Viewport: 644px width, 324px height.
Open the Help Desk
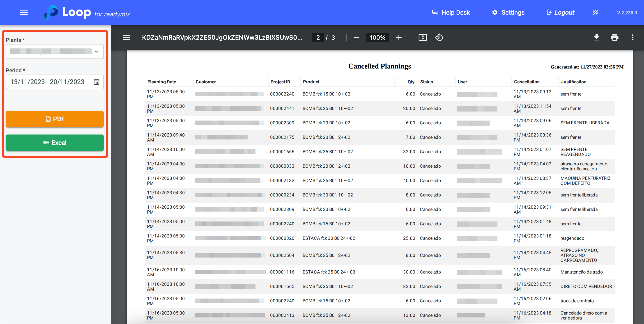tap(451, 12)
